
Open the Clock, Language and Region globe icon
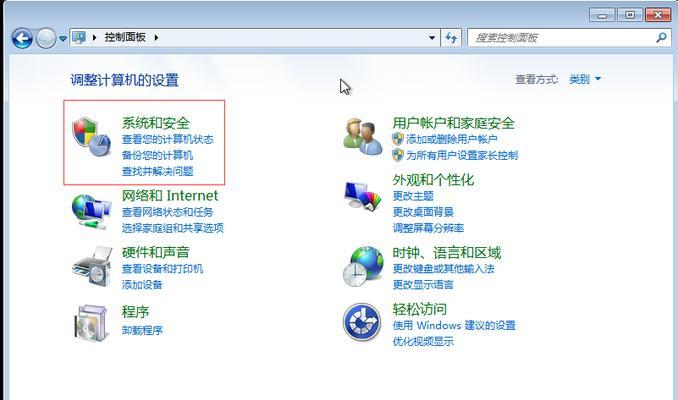pos(363,266)
